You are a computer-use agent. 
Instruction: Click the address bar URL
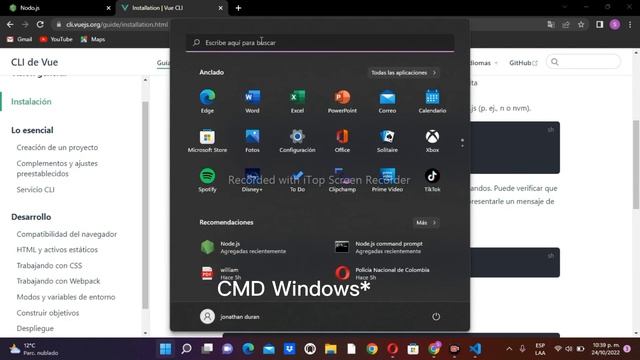click(117, 24)
